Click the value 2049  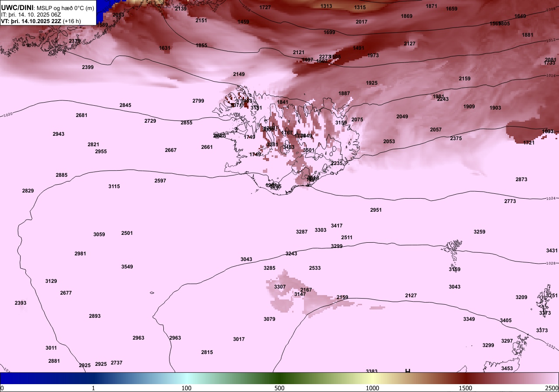[x=402, y=117]
